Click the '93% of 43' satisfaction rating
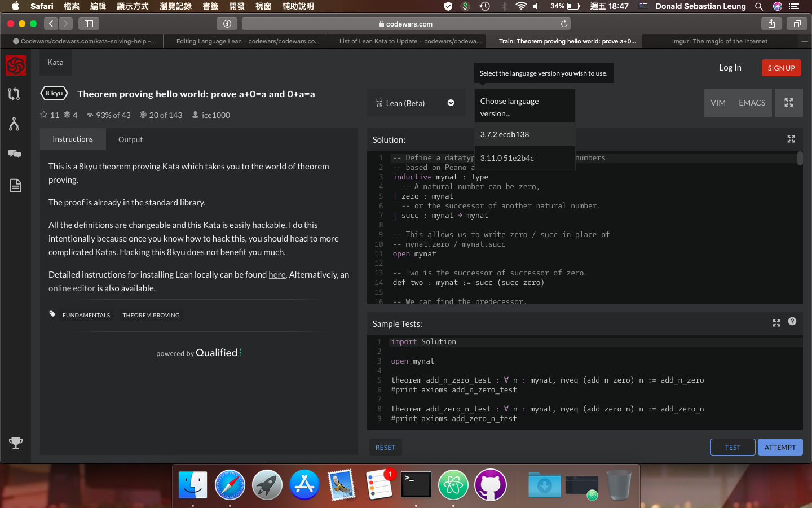The height and width of the screenshot is (508, 812). pos(108,115)
